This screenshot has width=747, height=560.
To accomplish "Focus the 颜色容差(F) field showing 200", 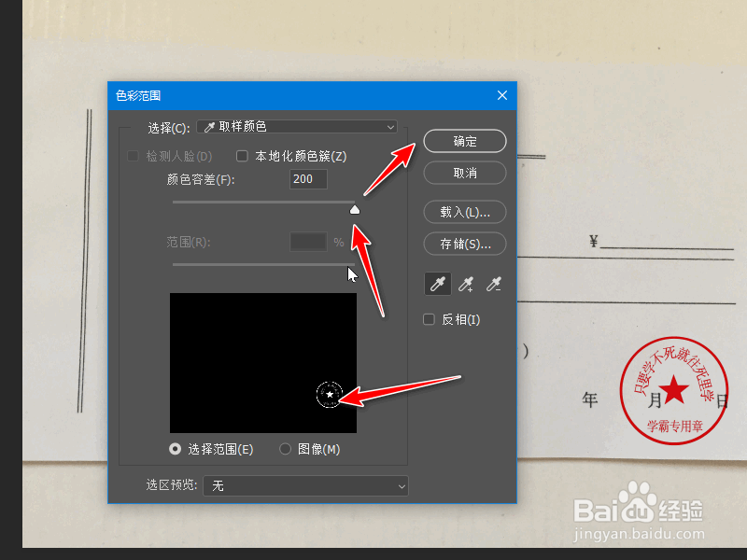I will click(308, 179).
